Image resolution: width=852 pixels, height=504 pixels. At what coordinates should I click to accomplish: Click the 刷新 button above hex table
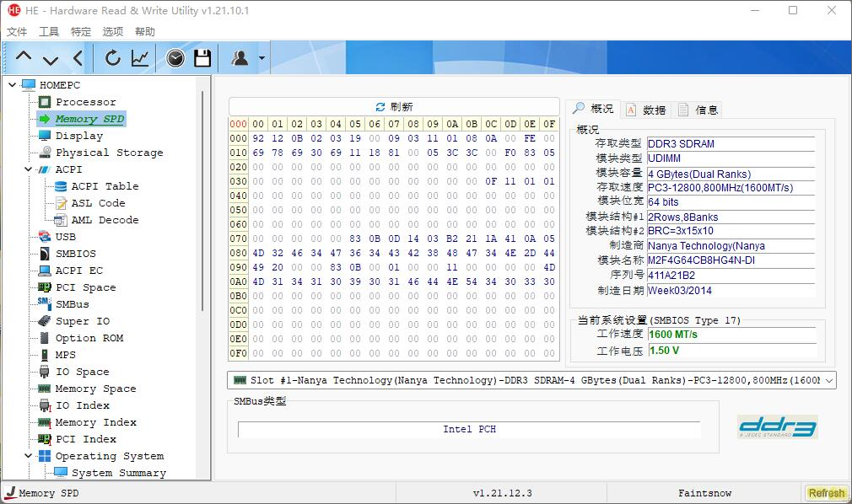coord(394,107)
